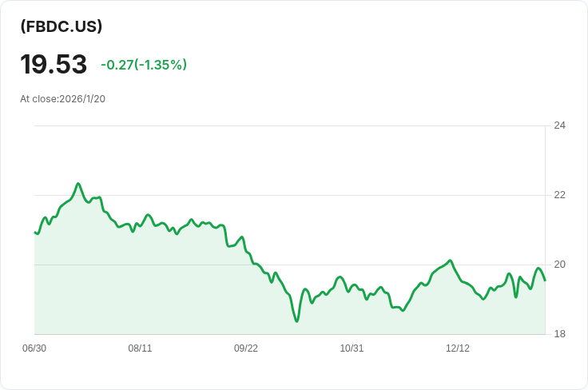Click the At close:2026/1/20 date text
Viewport: 588px width, 390px height.
(63, 99)
